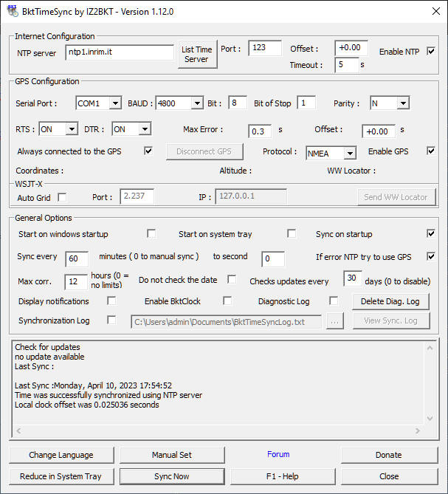
Task: Uncheck Always connected to the GPS
Action: click(x=148, y=151)
